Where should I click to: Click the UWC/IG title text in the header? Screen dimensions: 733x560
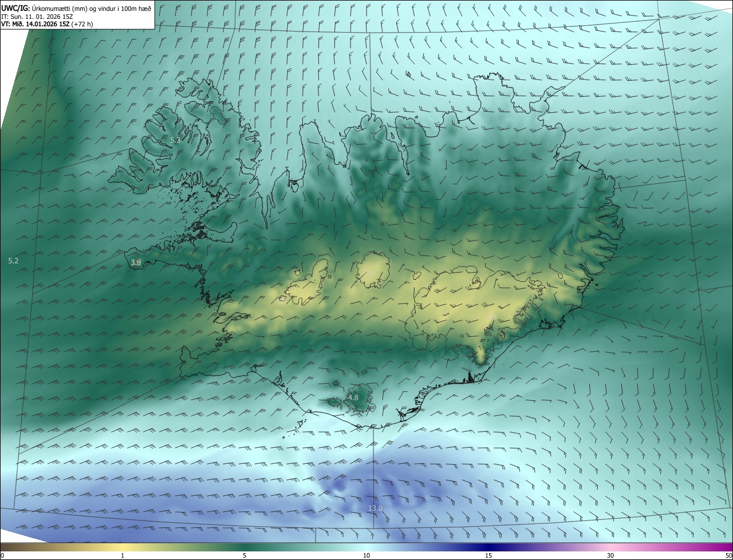(x=15, y=8)
